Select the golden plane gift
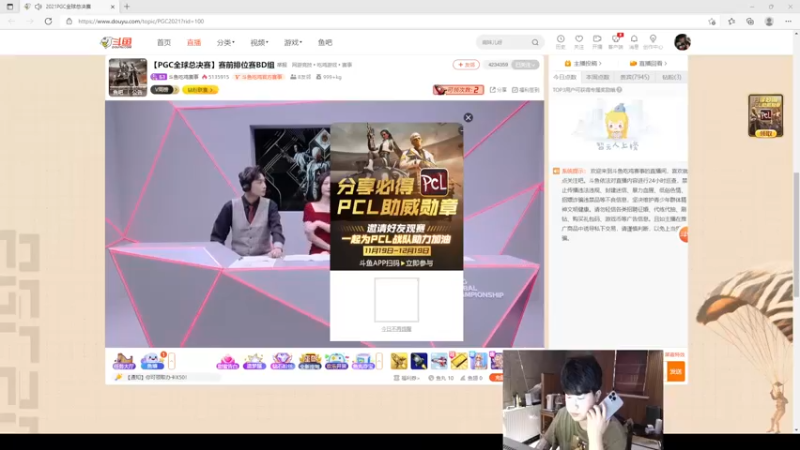The width and height of the screenshot is (800, 450). coord(399,361)
